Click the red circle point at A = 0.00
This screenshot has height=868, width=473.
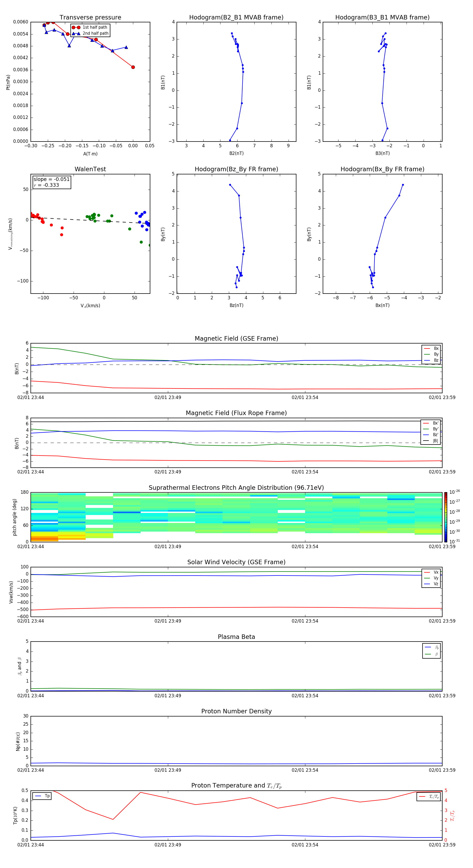(133, 67)
